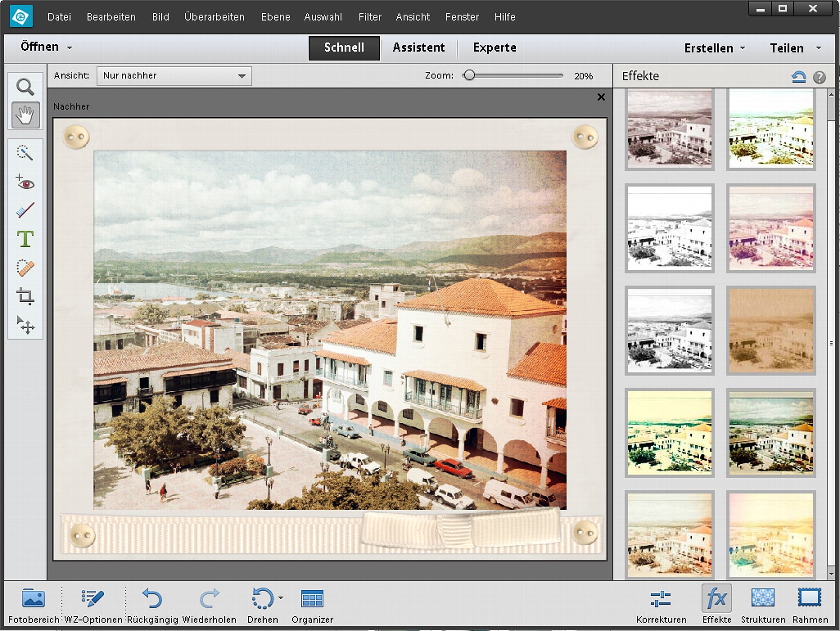Toggle the Effekte fx panel button

click(717, 604)
